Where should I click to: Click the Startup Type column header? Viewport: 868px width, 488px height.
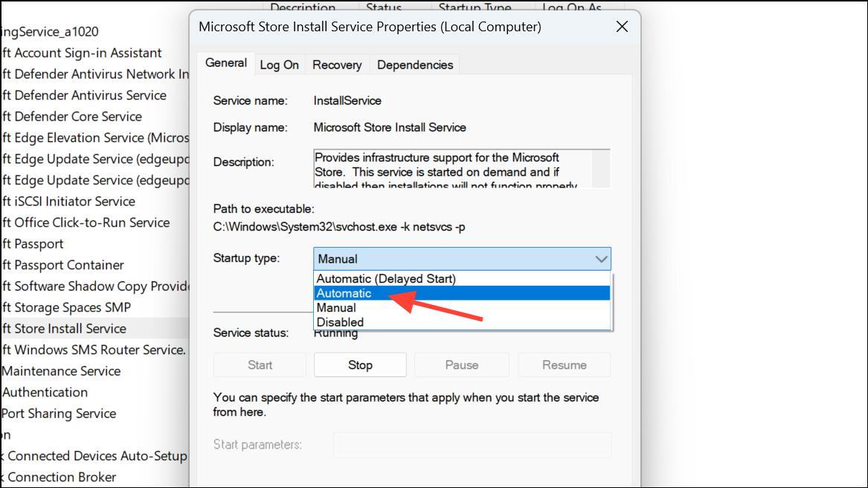[x=475, y=7]
